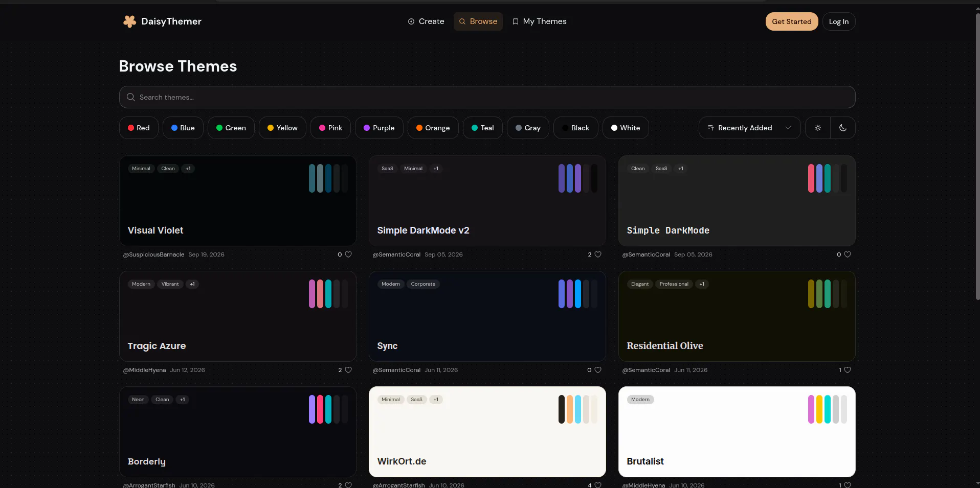This screenshot has width=980, height=488.
Task: Switch to dark themes moon icon
Action: (x=843, y=128)
